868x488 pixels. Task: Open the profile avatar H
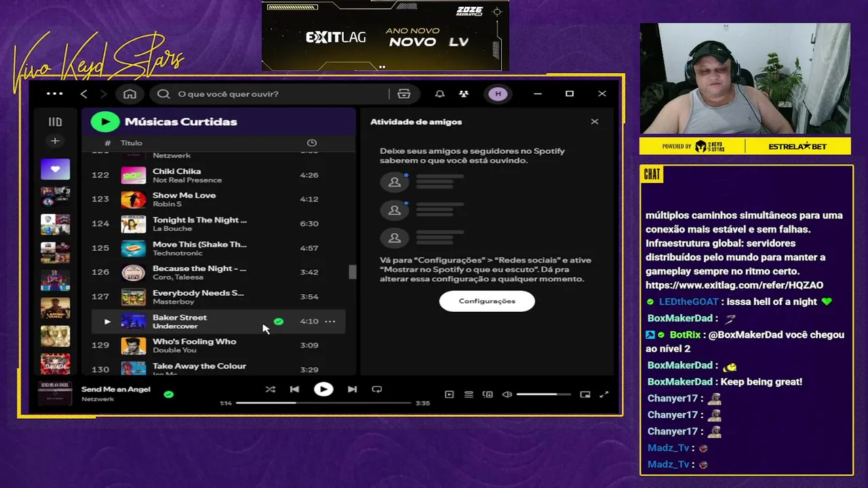498,94
